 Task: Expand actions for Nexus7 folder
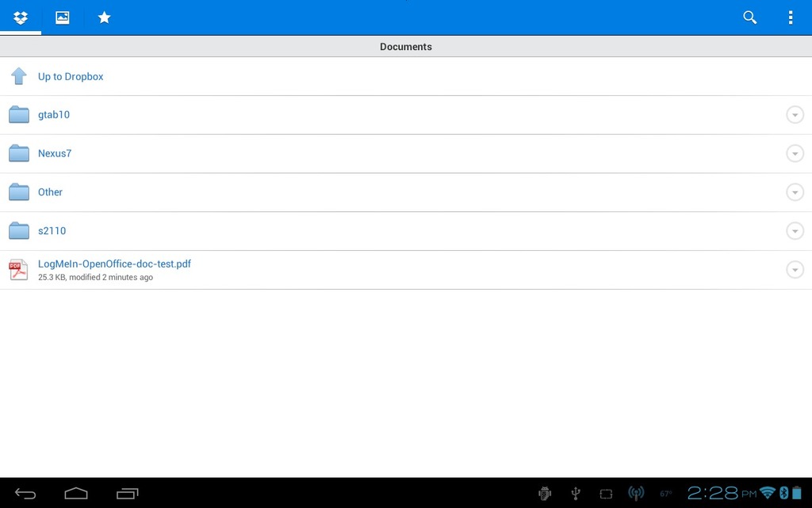click(x=795, y=153)
